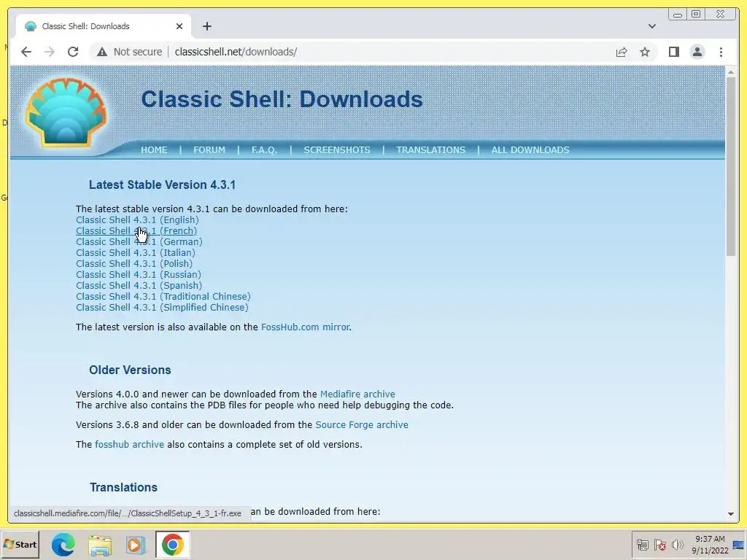Viewport: 747px width, 560px height.
Task: Download Classic Shell 4.3.1 (German)
Action: (139, 242)
